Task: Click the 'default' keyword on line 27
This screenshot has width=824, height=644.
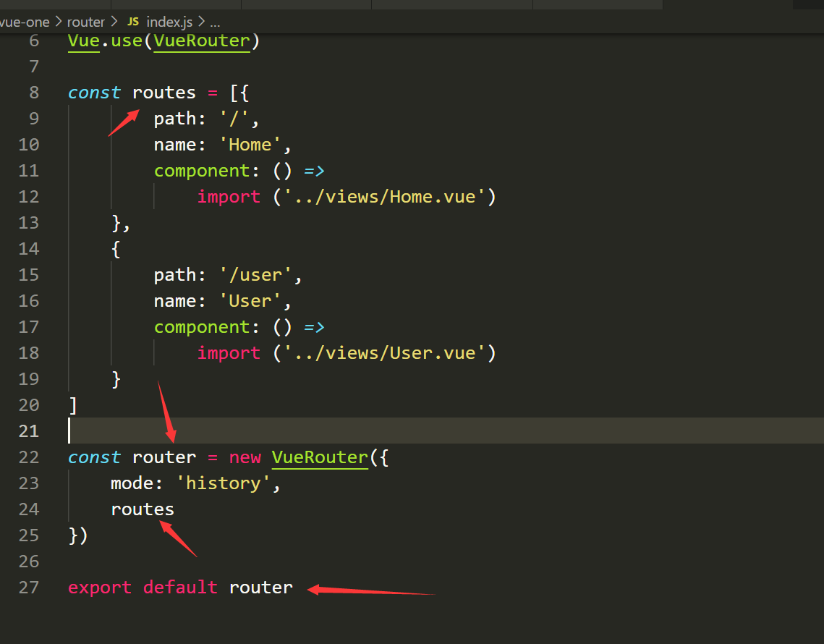Action: click(x=180, y=588)
